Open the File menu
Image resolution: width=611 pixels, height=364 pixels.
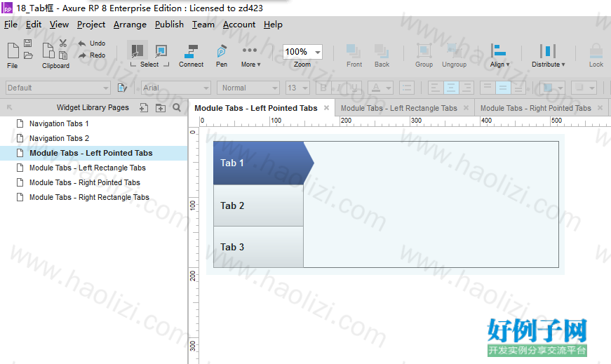pyautogui.click(x=11, y=25)
